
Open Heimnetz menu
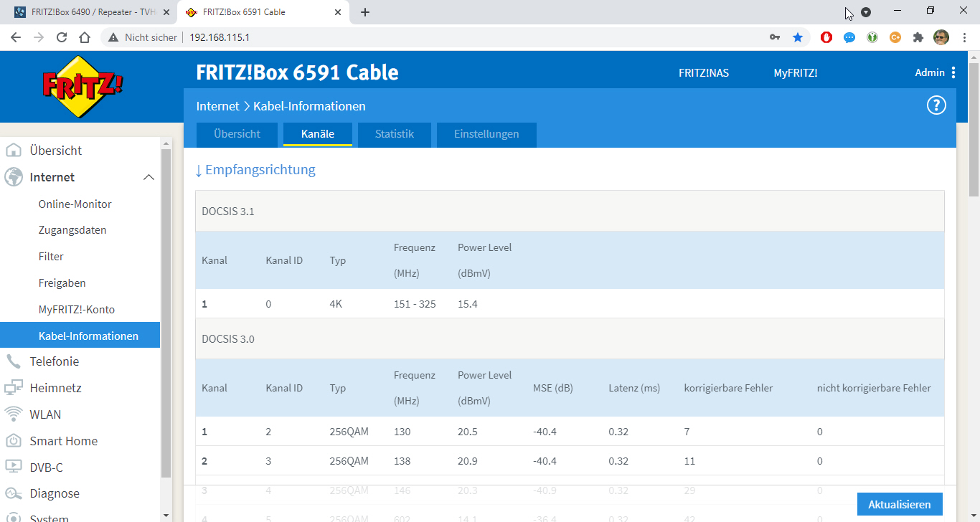tap(56, 388)
